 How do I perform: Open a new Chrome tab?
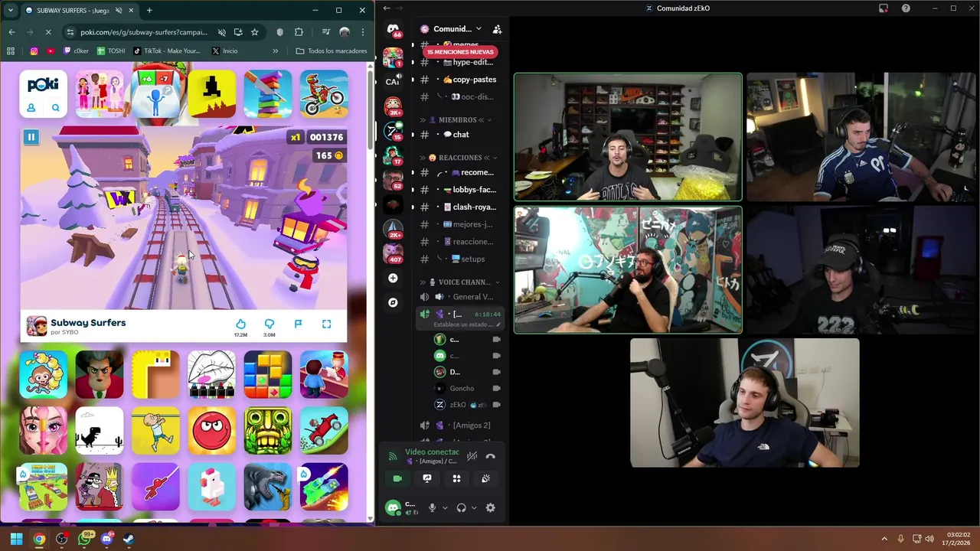point(149,11)
